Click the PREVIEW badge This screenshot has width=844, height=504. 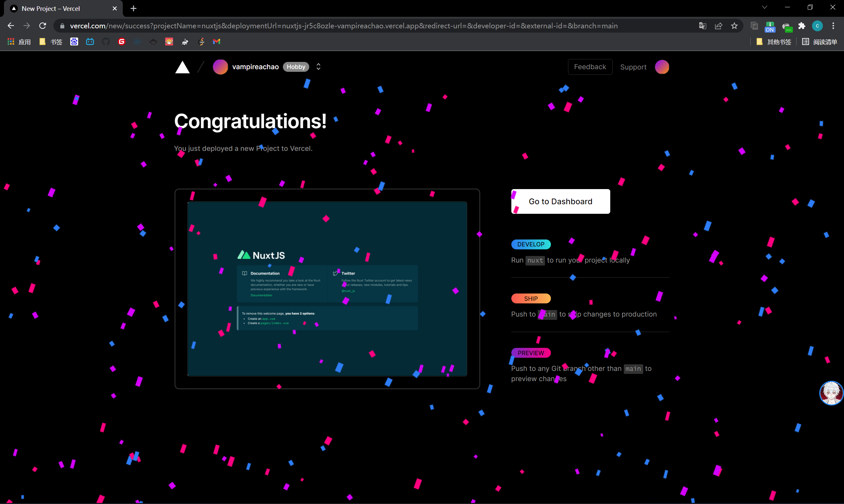(530, 353)
